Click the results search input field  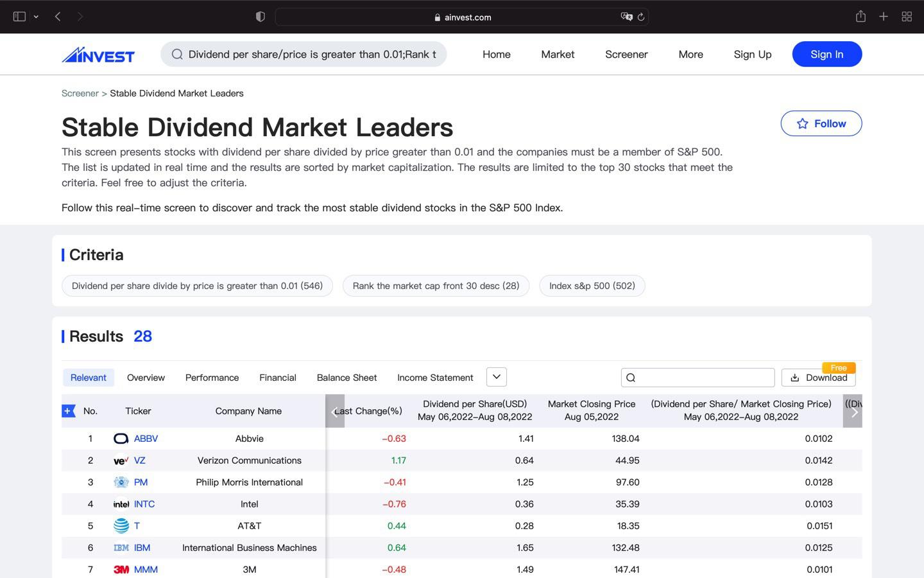click(x=699, y=378)
